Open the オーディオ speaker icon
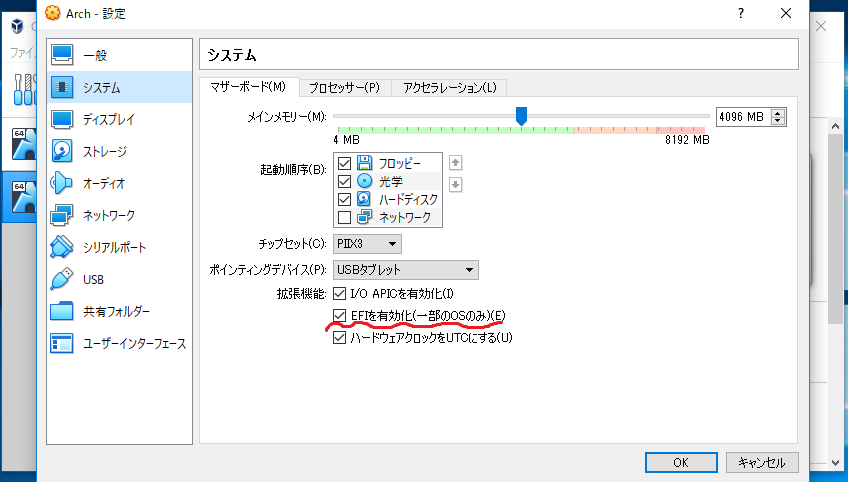 [x=62, y=183]
